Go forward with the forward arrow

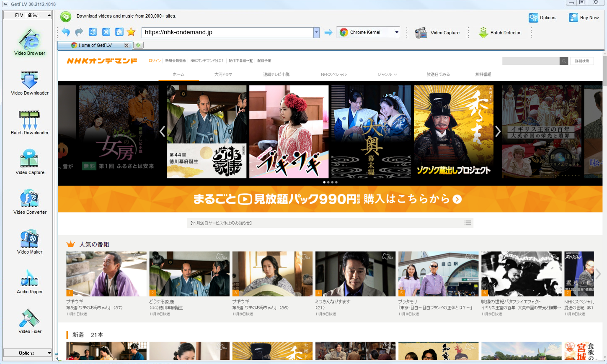click(79, 32)
